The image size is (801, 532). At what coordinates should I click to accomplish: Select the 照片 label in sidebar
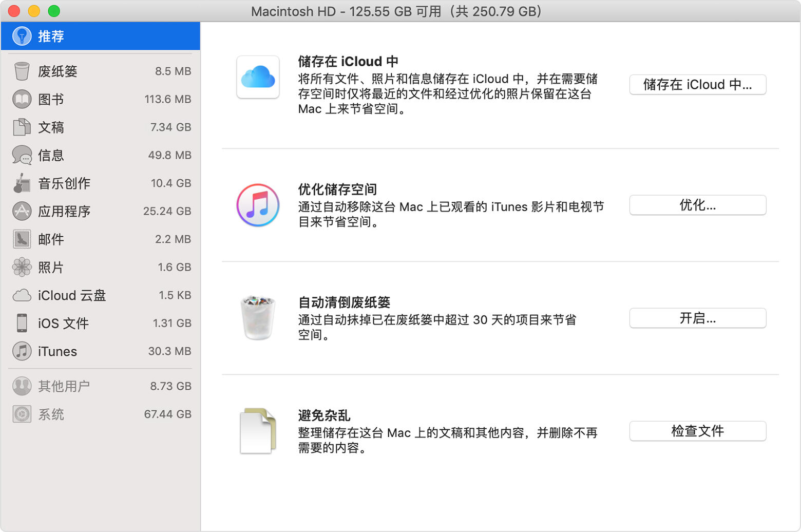(51, 267)
